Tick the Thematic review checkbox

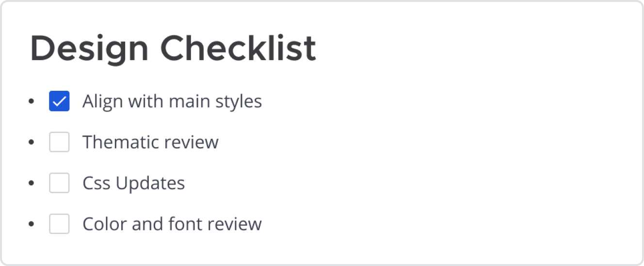(x=59, y=142)
